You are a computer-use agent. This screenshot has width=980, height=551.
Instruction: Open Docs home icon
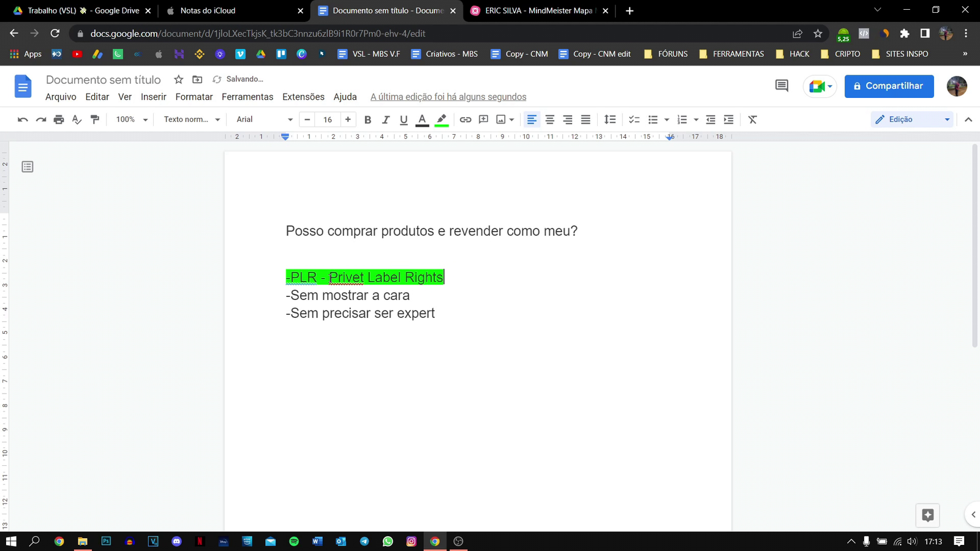[x=23, y=86]
